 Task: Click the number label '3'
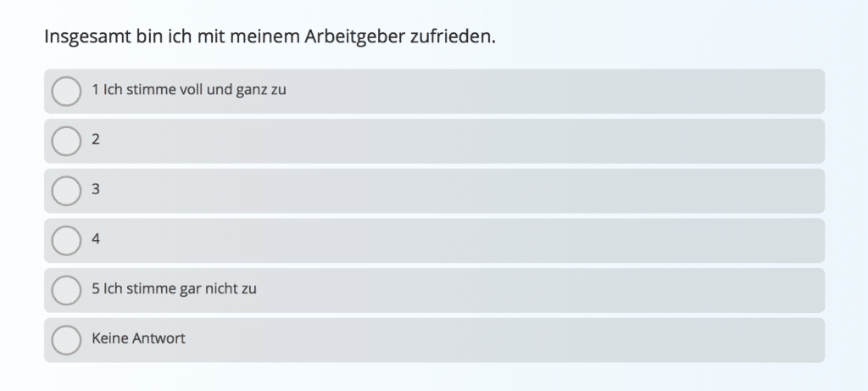click(x=96, y=190)
